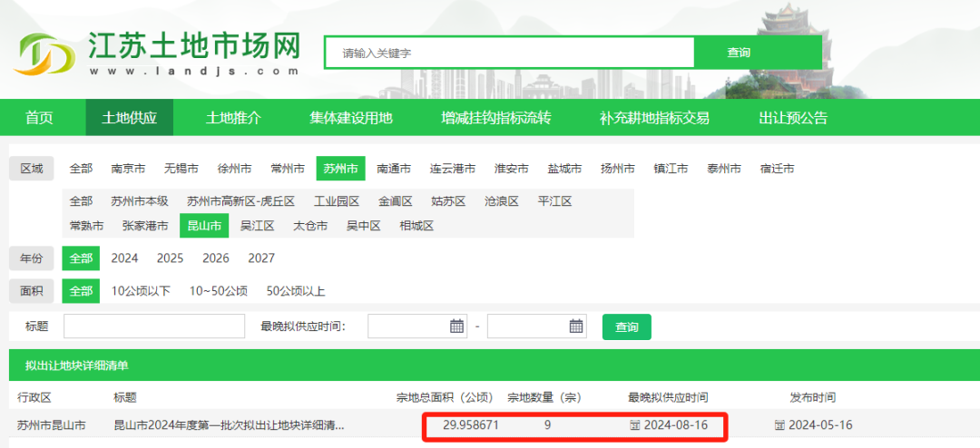Open 增减挂钩指标流转 menu item
Screen dimensions: 980x448
(495, 118)
